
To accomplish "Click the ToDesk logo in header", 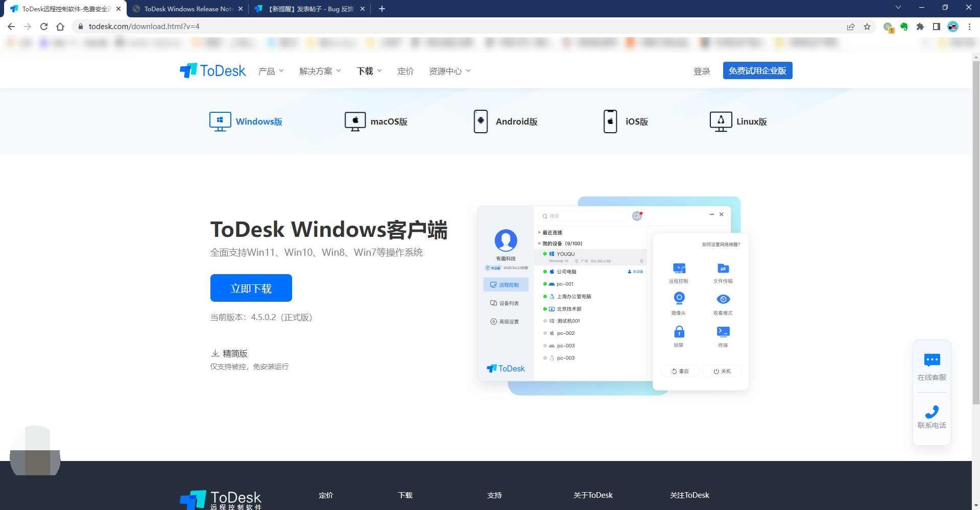I will click(212, 70).
